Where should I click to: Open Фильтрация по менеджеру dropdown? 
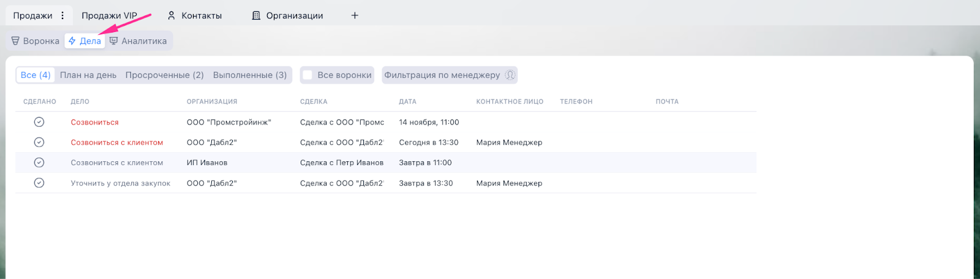pyautogui.click(x=442, y=75)
